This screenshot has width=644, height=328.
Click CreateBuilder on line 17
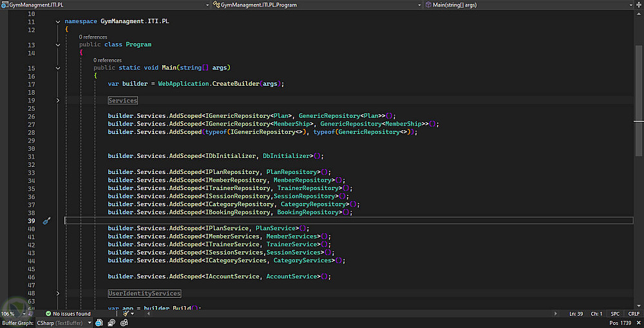click(x=236, y=84)
